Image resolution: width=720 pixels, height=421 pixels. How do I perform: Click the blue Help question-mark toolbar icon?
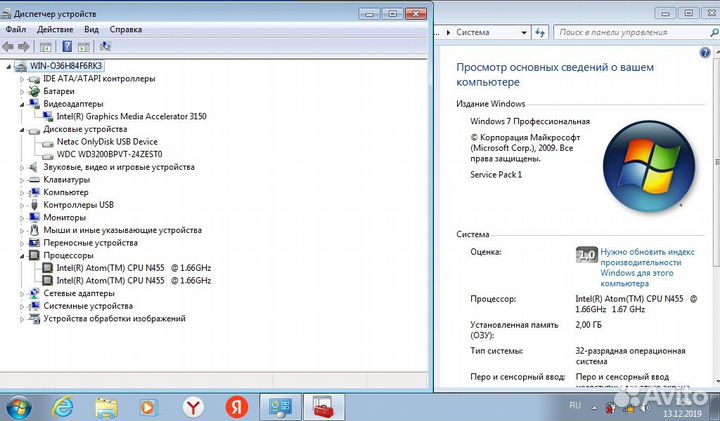[67, 46]
